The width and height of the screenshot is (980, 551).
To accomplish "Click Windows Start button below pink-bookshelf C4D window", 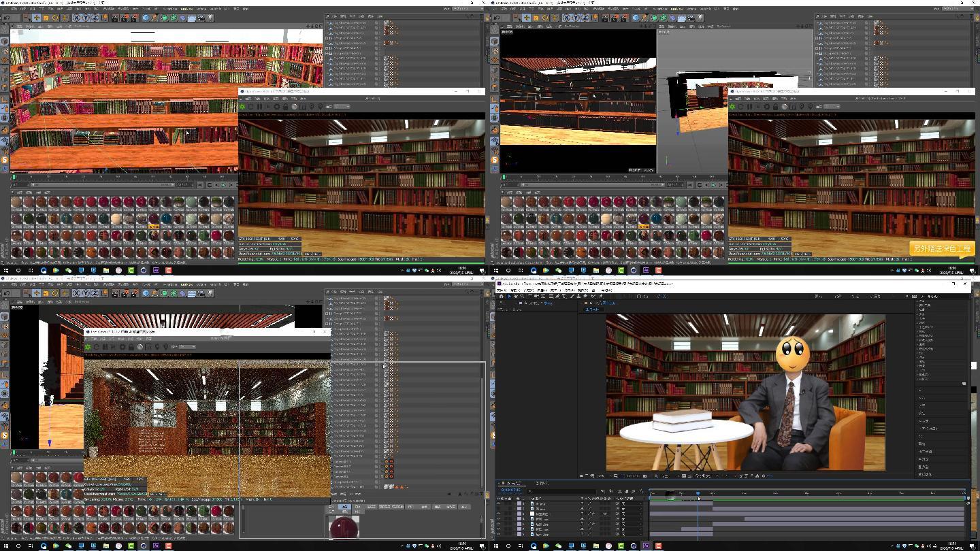I will [6, 270].
